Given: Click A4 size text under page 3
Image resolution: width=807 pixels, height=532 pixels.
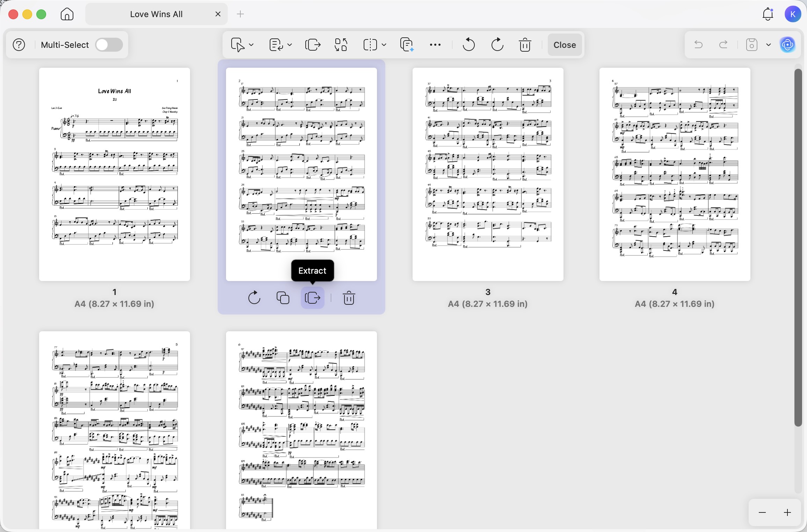Looking at the screenshot, I should (x=488, y=304).
